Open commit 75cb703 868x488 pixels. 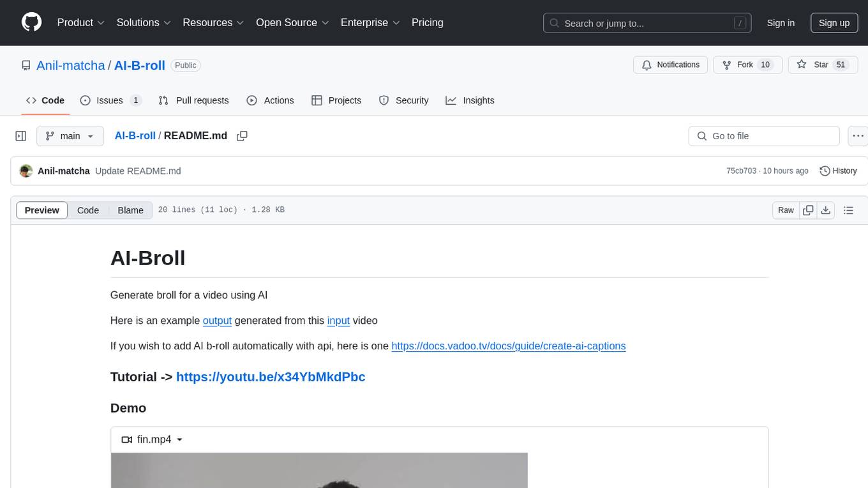741,171
